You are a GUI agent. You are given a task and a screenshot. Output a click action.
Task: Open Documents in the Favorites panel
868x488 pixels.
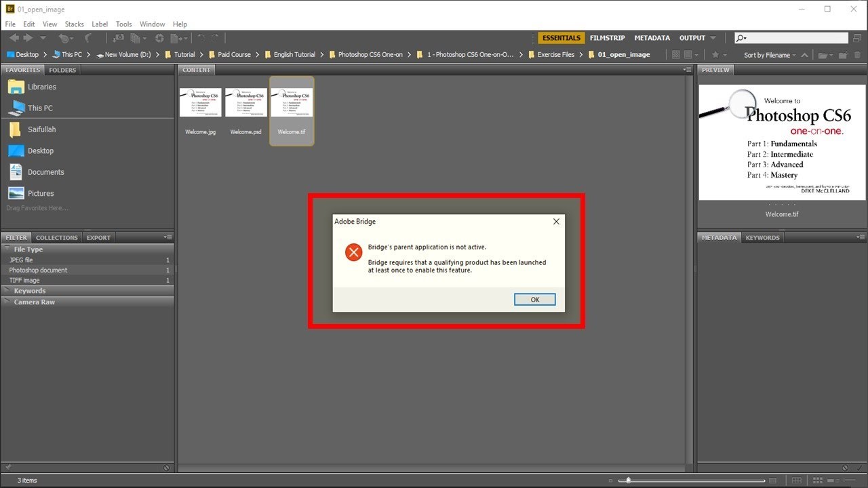coord(46,172)
